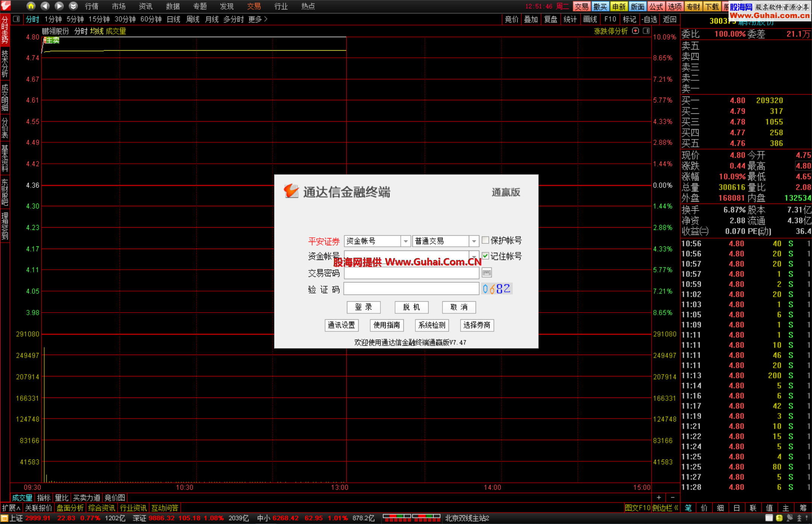
Task: Click the 登录 login button
Action: tap(364, 307)
